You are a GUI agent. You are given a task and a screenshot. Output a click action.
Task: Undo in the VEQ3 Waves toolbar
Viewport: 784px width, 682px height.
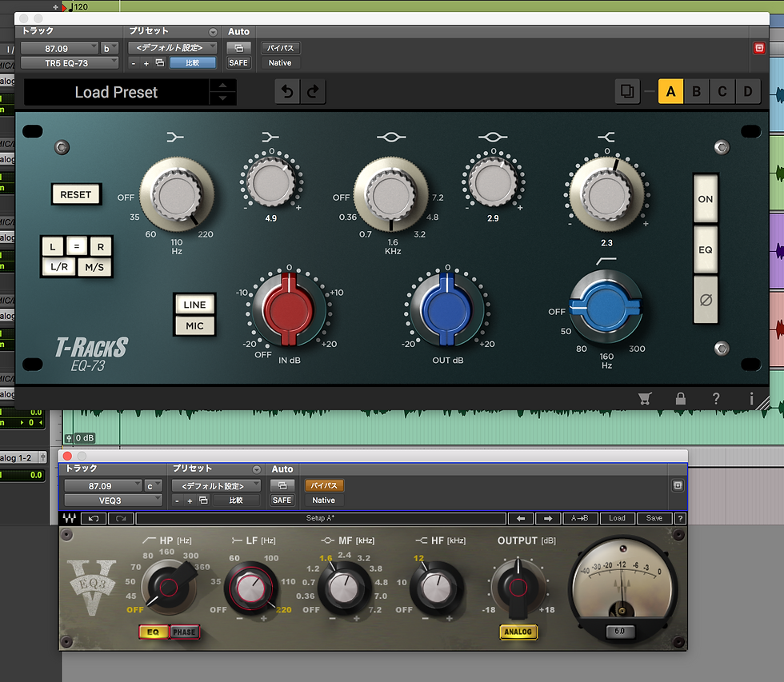click(94, 518)
